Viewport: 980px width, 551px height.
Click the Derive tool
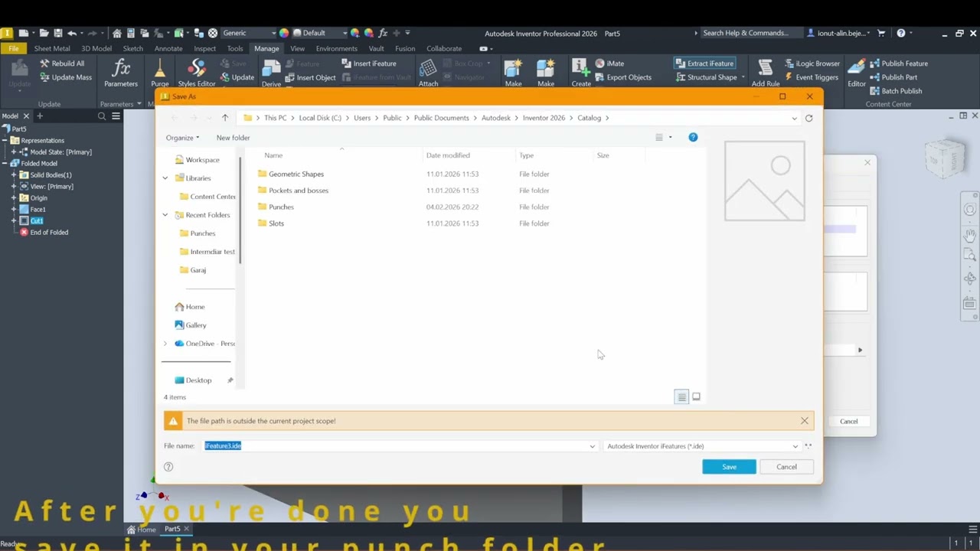coord(271,73)
